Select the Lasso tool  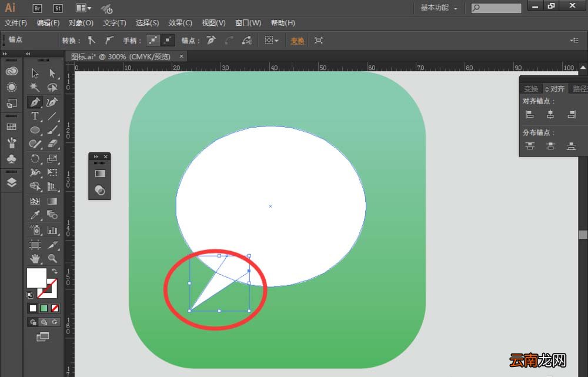pyautogui.click(x=52, y=88)
